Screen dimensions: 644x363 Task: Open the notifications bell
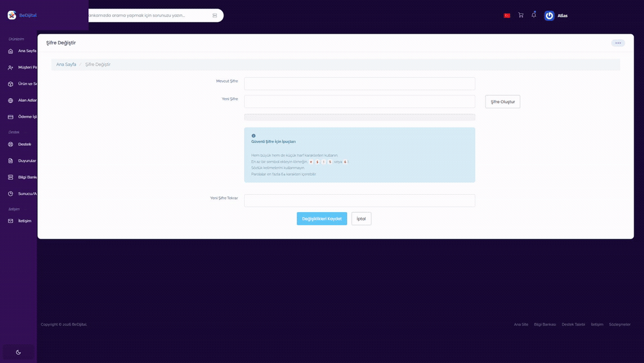click(534, 15)
